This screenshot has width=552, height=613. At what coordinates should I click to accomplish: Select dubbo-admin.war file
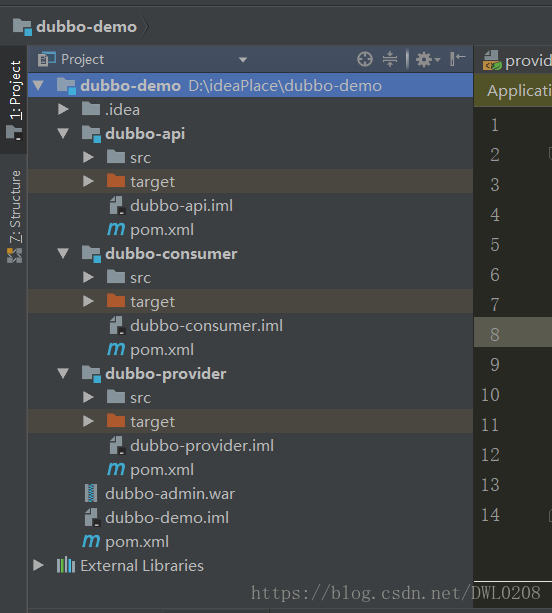click(170, 494)
